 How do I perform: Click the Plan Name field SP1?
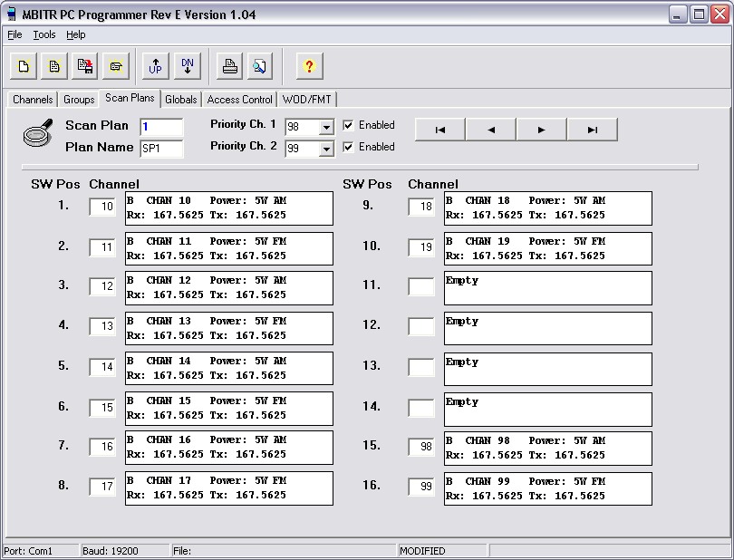[160, 148]
